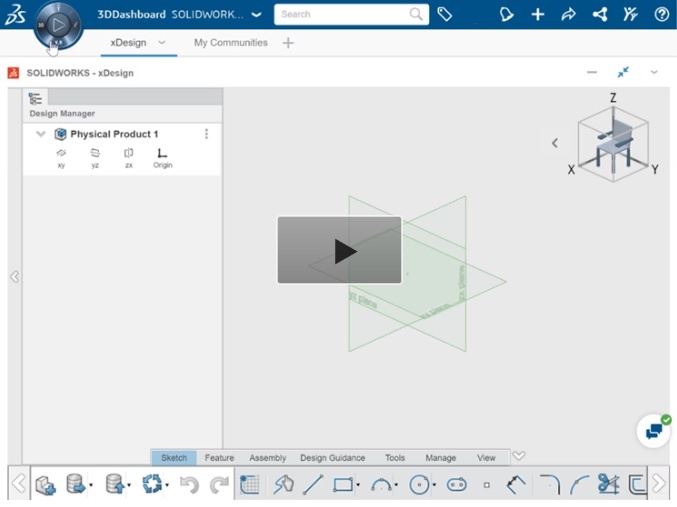Click the update refresh icon
Screen dimensions: 677x507
click(x=152, y=484)
